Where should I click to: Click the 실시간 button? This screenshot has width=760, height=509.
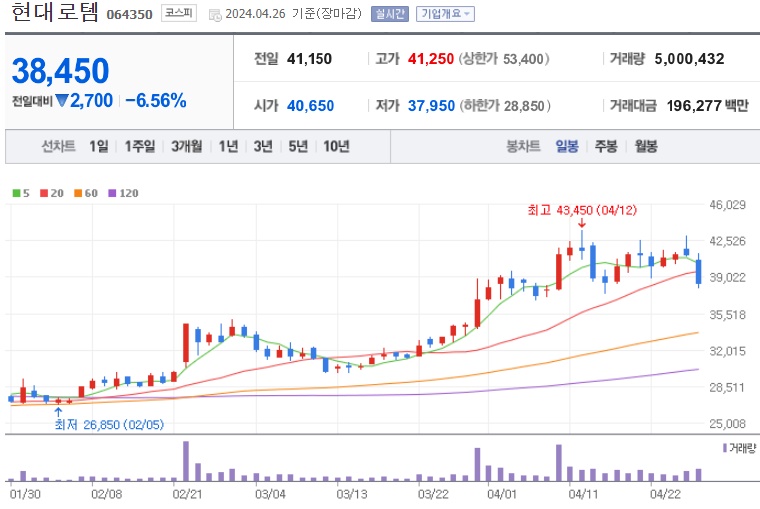[390, 14]
